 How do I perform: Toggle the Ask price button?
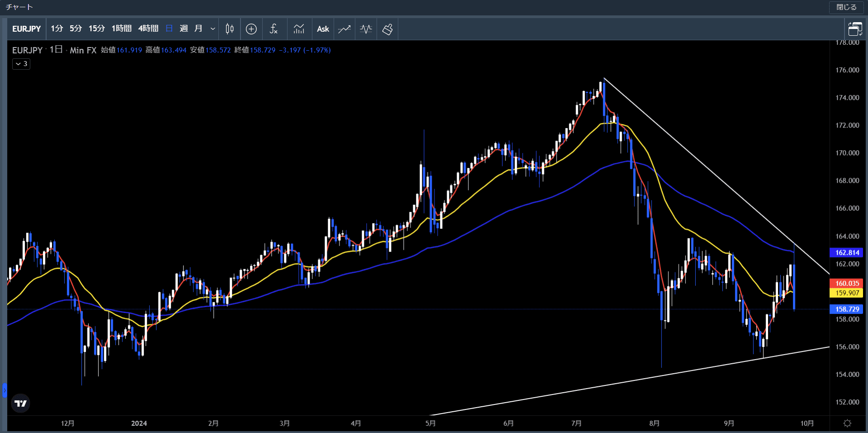(323, 29)
